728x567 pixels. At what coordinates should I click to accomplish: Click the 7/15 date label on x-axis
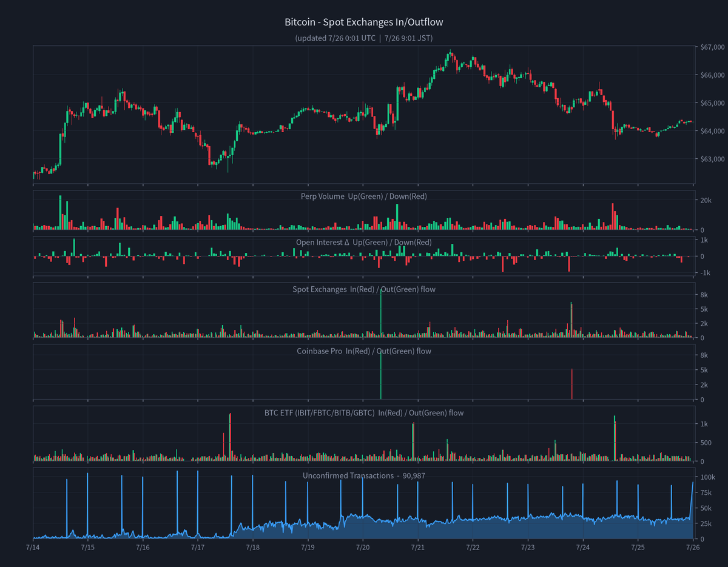[87, 547]
